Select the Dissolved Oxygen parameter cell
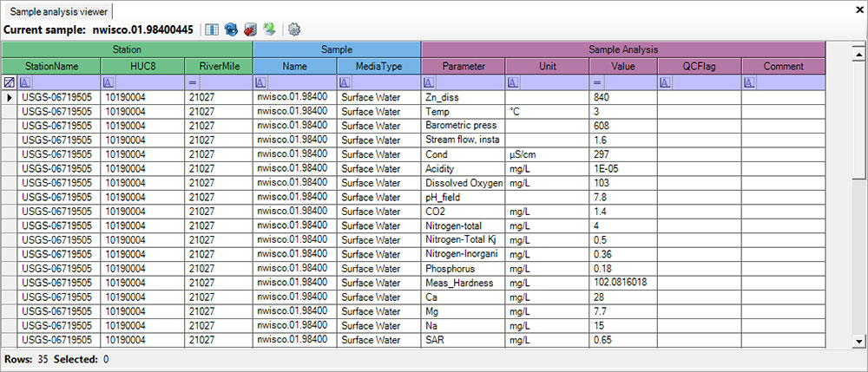The width and height of the screenshot is (868, 372). click(463, 183)
